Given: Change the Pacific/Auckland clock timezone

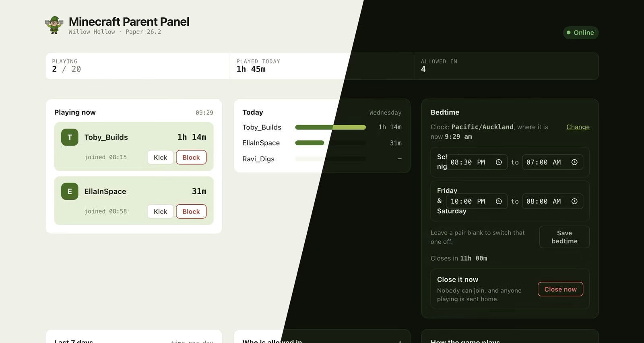Looking at the screenshot, I should 578,127.
